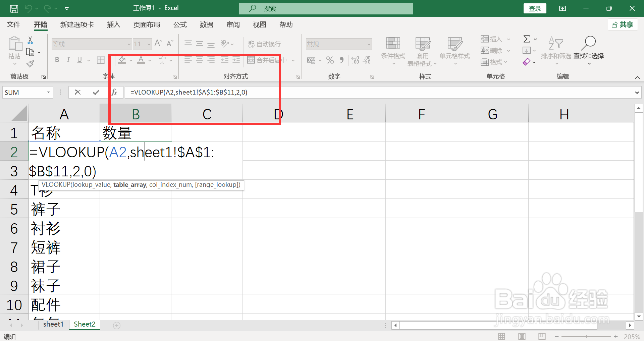Open 排序和筛选 sort and filter
This screenshot has width=644, height=341.
click(556, 50)
